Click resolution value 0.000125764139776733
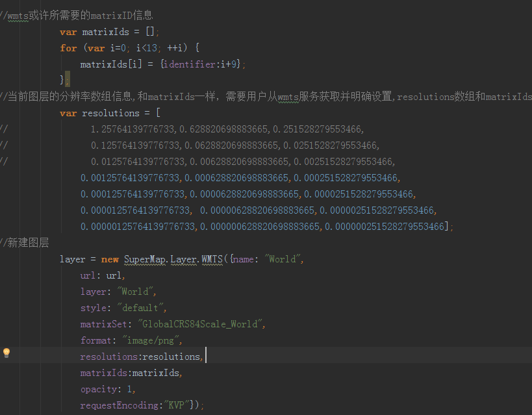The width and height of the screenshot is (532, 415). (x=133, y=194)
